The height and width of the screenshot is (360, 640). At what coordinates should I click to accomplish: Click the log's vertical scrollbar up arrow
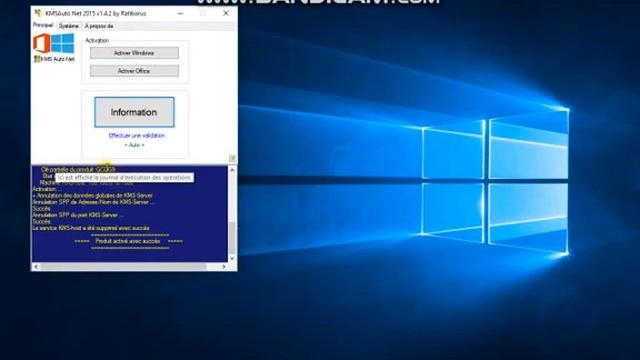232,170
